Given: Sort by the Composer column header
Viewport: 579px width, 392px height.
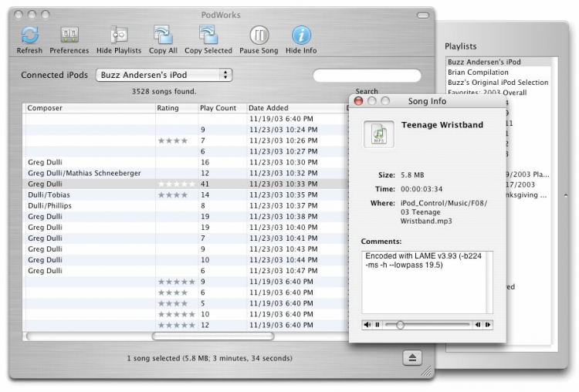Looking at the screenshot, I should pyautogui.click(x=90, y=108).
